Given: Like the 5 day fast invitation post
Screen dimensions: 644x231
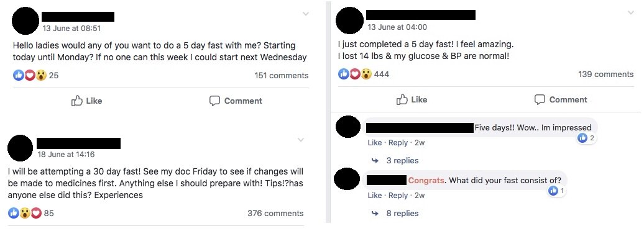Looking at the screenshot, I should pyautogui.click(x=86, y=101).
